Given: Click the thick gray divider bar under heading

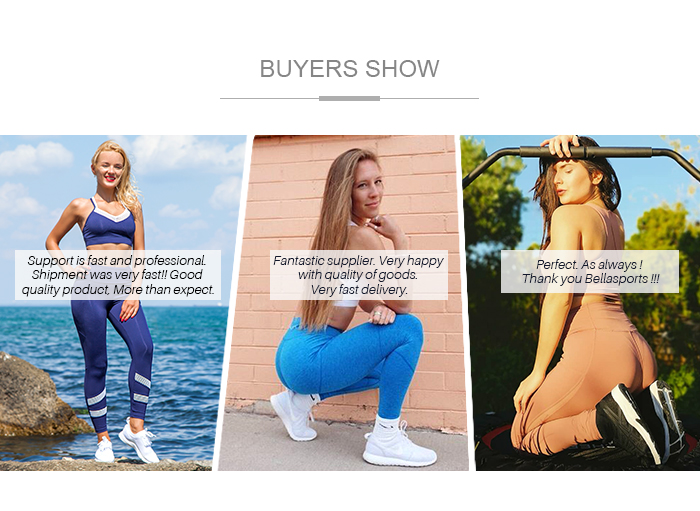Looking at the screenshot, I should (349, 98).
